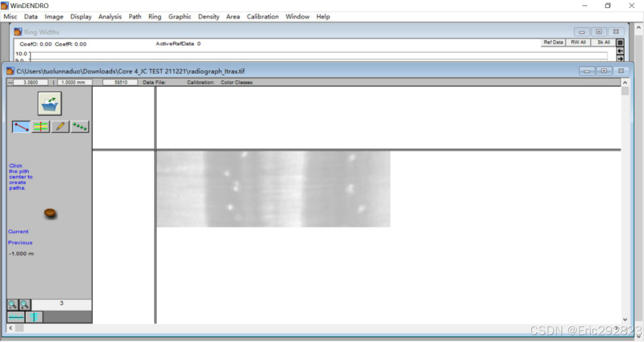Screen dimensions: 644x342
Task: Open the Misc menu
Action: [10, 17]
